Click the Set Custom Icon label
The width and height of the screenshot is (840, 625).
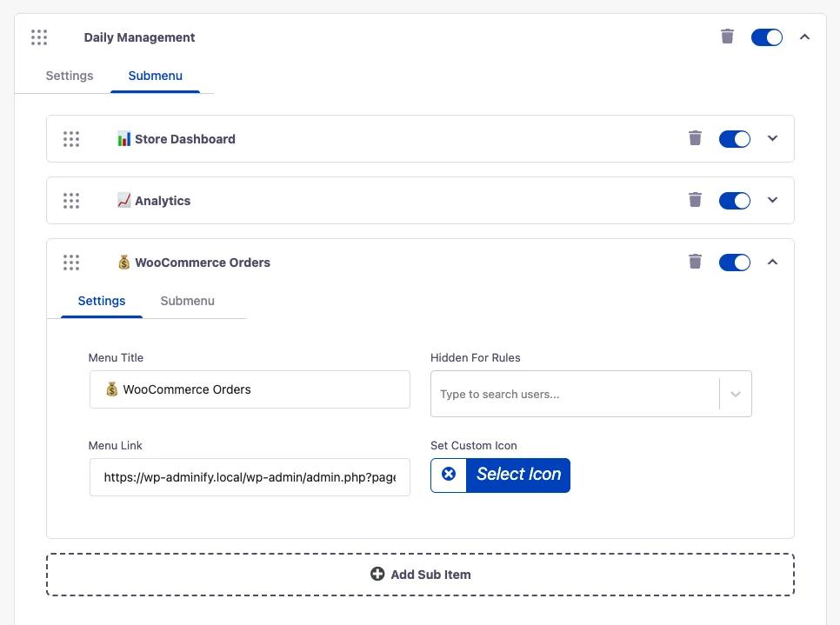pos(474,446)
